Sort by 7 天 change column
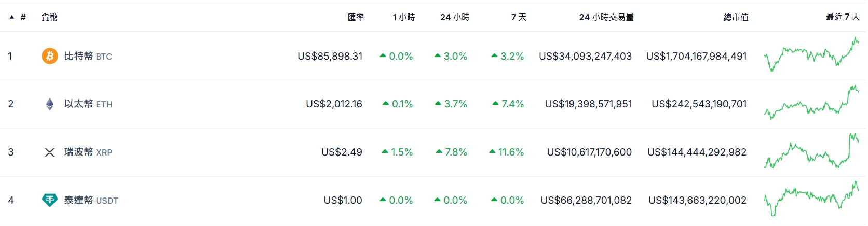The width and height of the screenshot is (868, 226). (x=519, y=17)
